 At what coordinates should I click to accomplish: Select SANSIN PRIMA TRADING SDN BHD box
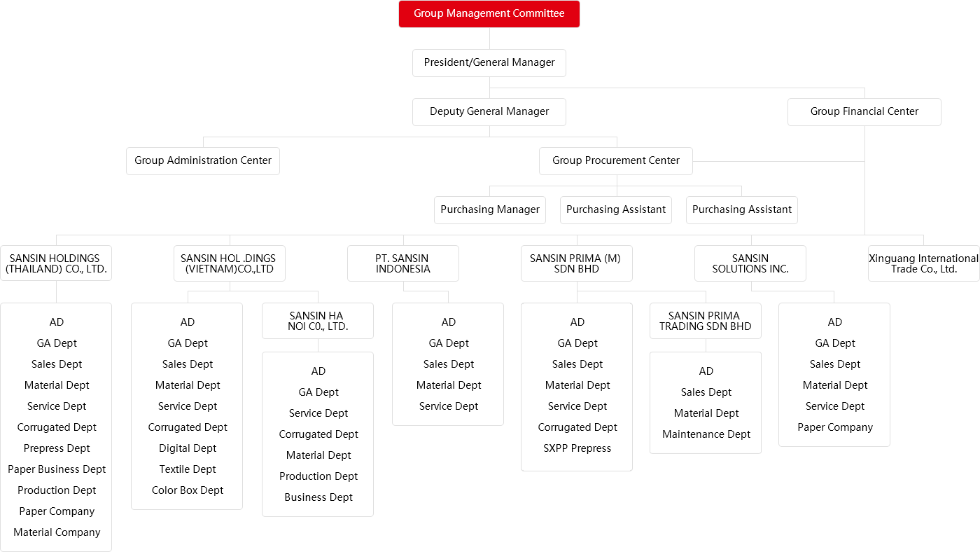point(706,321)
